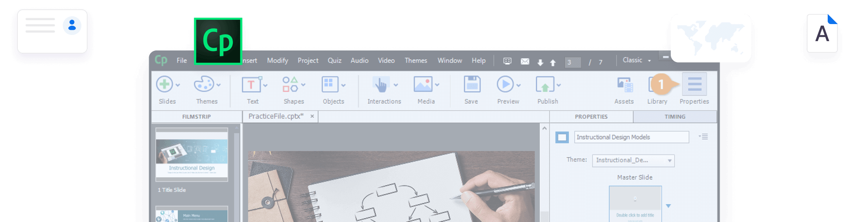Expand the Objects dropdown arrow
868x222 pixels.
point(343,85)
